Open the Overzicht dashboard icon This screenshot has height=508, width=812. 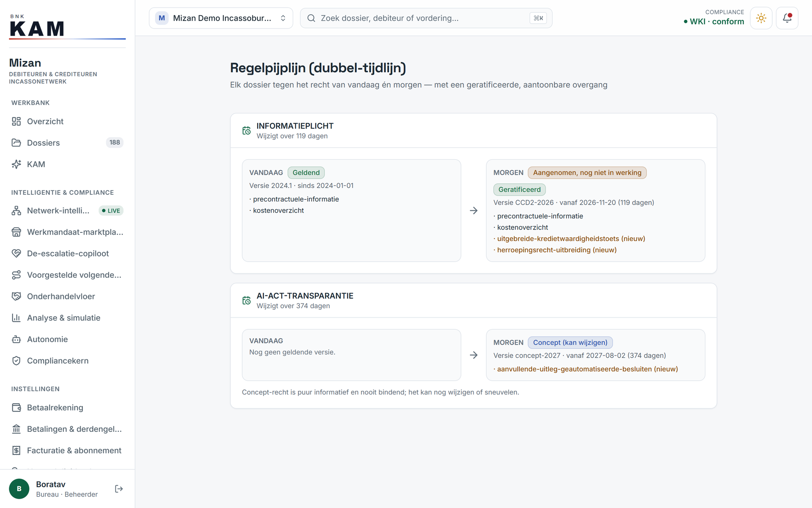point(16,121)
